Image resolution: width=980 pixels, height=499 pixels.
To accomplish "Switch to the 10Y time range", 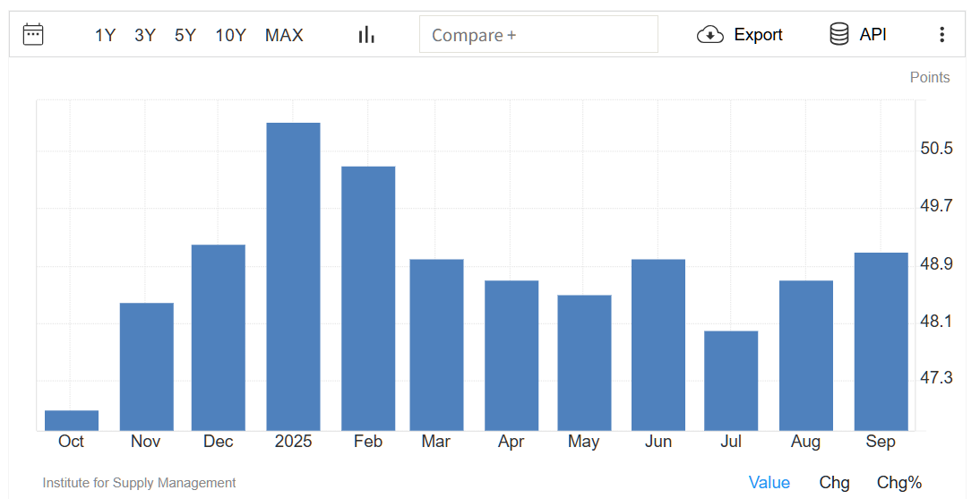I will point(230,35).
